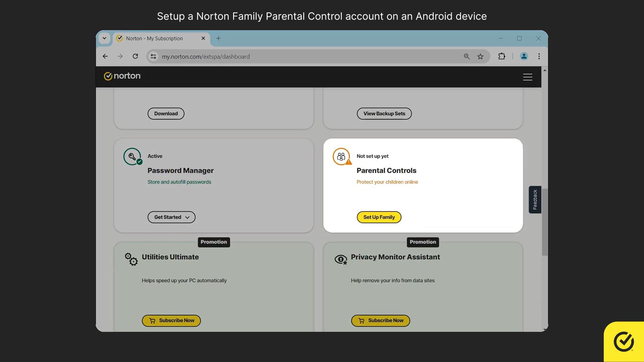The height and width of the screenshot is (362, 644).
Task: Open the zoom magnifier in address bar
Action: [467, 57]
